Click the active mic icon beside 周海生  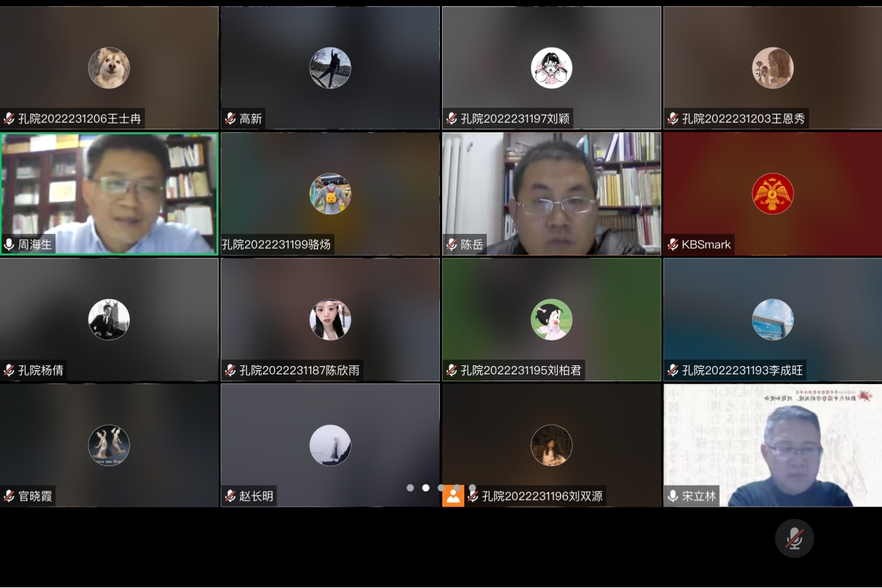9,245
